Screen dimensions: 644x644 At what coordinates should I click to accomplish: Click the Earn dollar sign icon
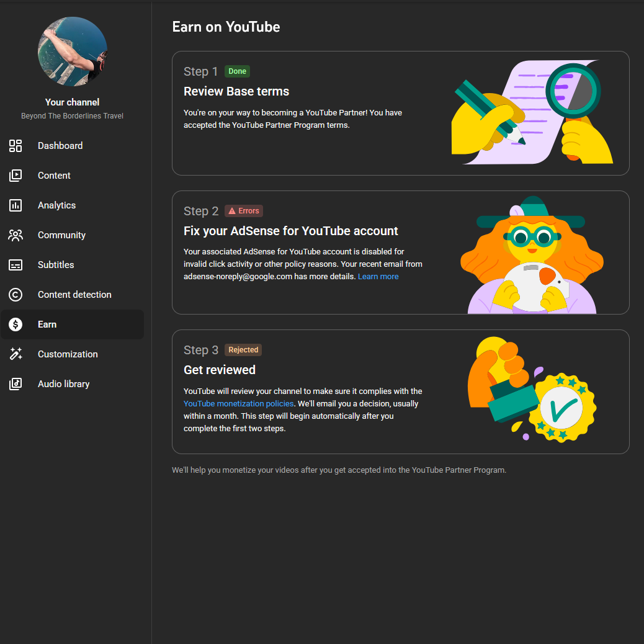pos(16,324)
